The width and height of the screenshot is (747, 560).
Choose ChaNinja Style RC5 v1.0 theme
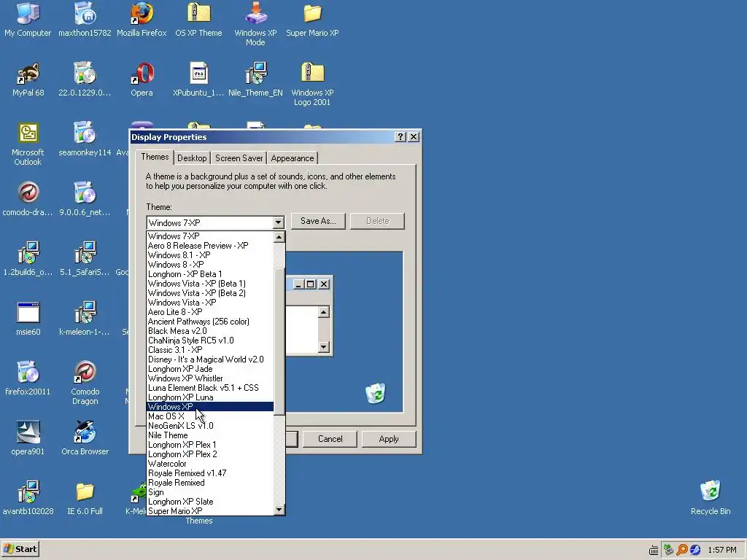[x=210, y=341]
